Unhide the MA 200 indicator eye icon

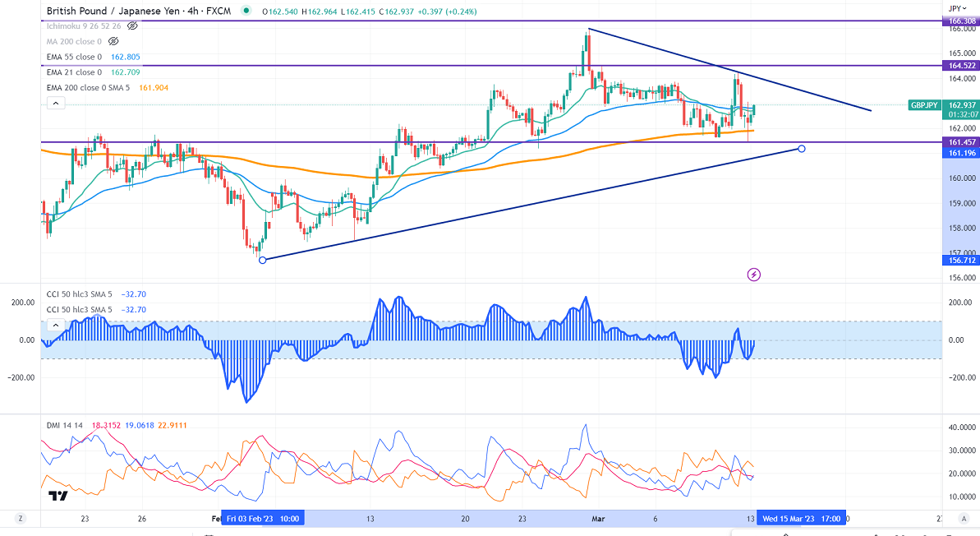click(113, 41)
